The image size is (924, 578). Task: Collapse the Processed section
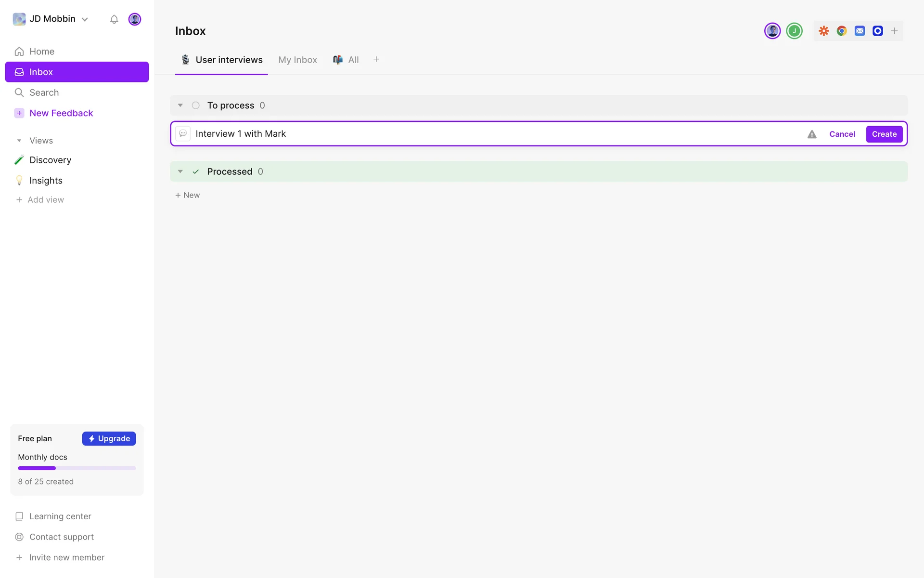click(x=180, y=171)
